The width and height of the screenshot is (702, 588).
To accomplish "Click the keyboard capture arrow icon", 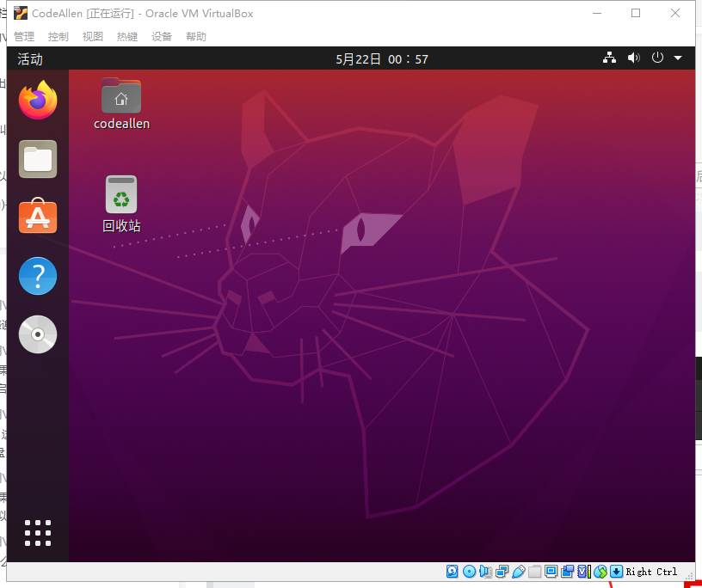I will (x=617, y=572).
